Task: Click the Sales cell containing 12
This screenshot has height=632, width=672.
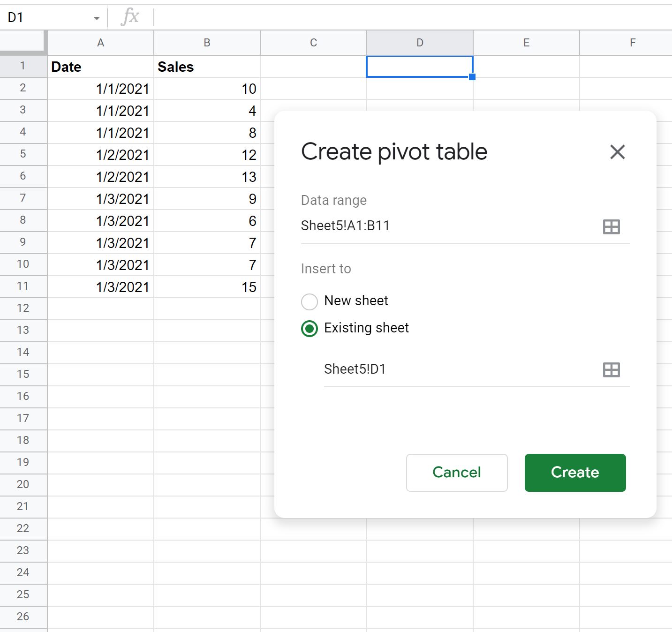Action: coord(207,155)
